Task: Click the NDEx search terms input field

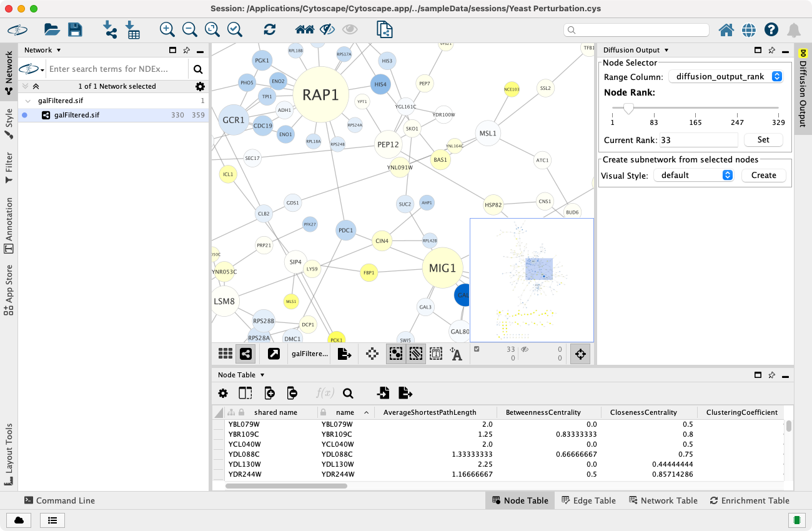Action: point(117,69)
